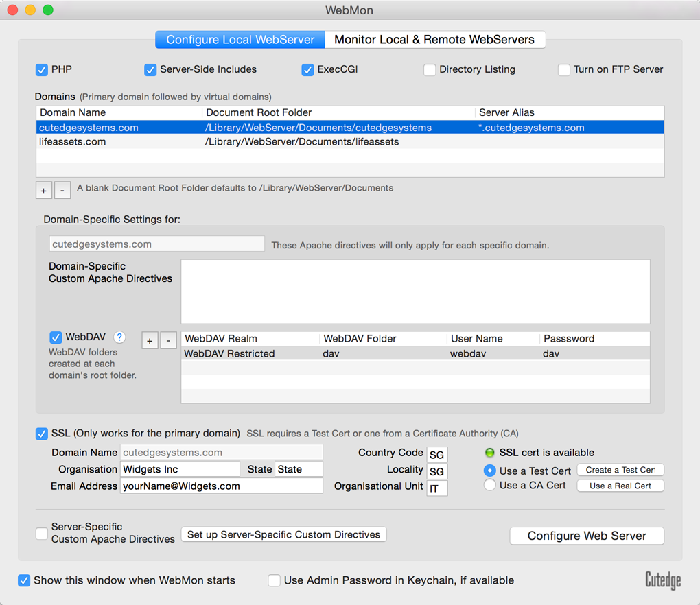Disable the PHP checkbox
700x605 pixels.
[42, 70]
